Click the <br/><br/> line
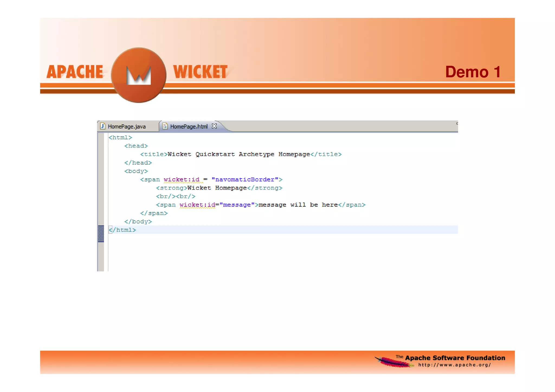This screenshot has height=392, width=555. pyautogui.click(x=176, y=196)
